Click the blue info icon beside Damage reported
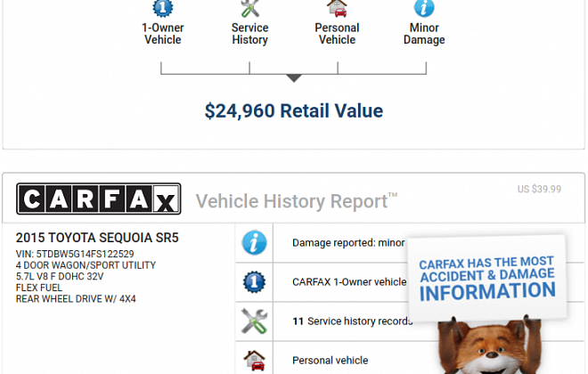588x374 pixels. (254, 243)
